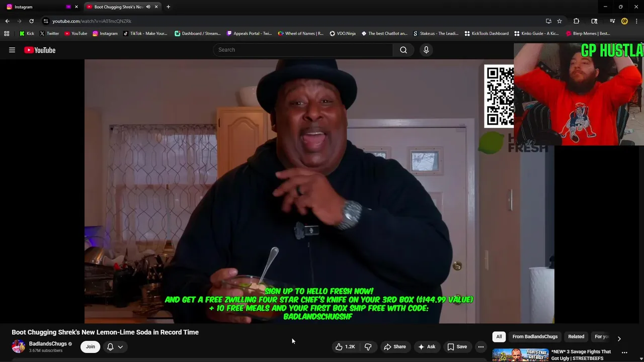Save the video to a playlist
This screenshot has width=644, height=362.
(457, 346)
